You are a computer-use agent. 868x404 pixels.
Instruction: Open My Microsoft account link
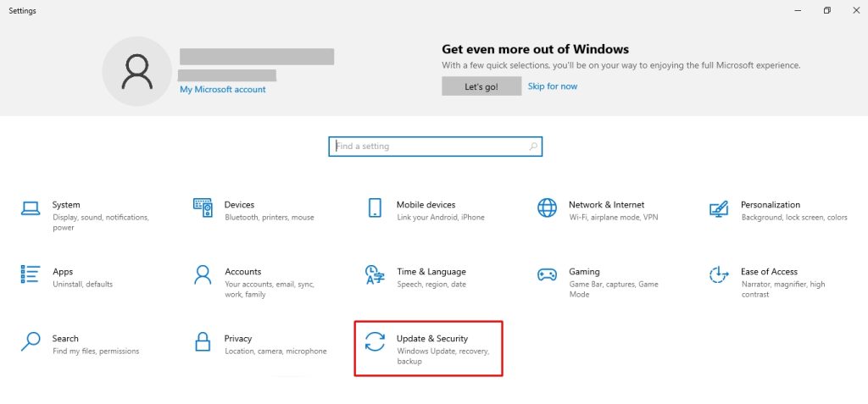coord(223,90)
